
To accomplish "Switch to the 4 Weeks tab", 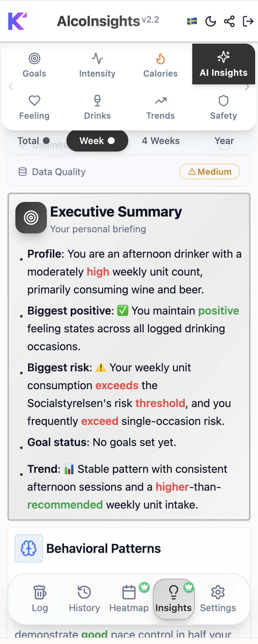I will (x=161, y=140).
